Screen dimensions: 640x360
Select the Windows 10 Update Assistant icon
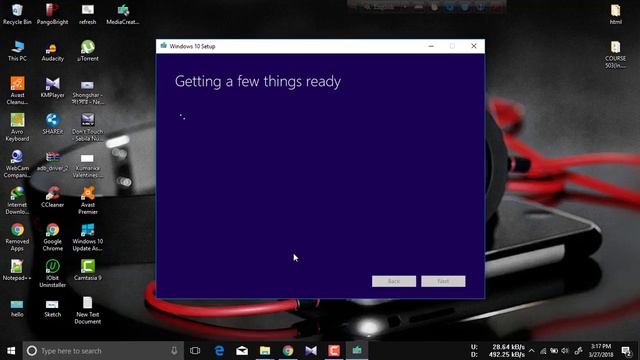tap(87, 237)
